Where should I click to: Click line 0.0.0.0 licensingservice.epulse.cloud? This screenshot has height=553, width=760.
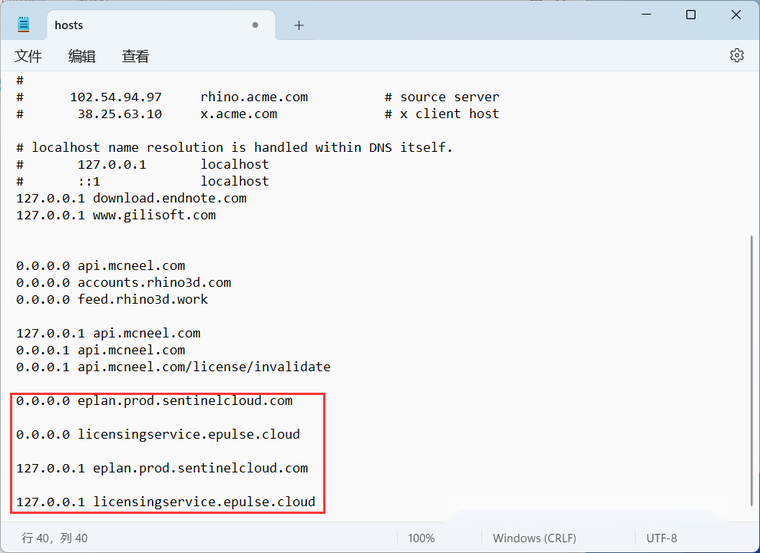(x=158, y=434)
